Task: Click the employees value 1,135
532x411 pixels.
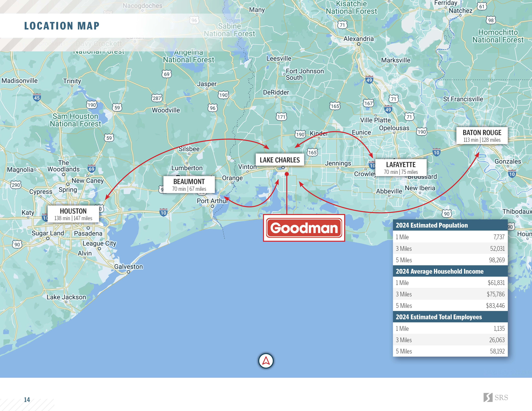Action: pyautogui.click(x=499, y=328)
